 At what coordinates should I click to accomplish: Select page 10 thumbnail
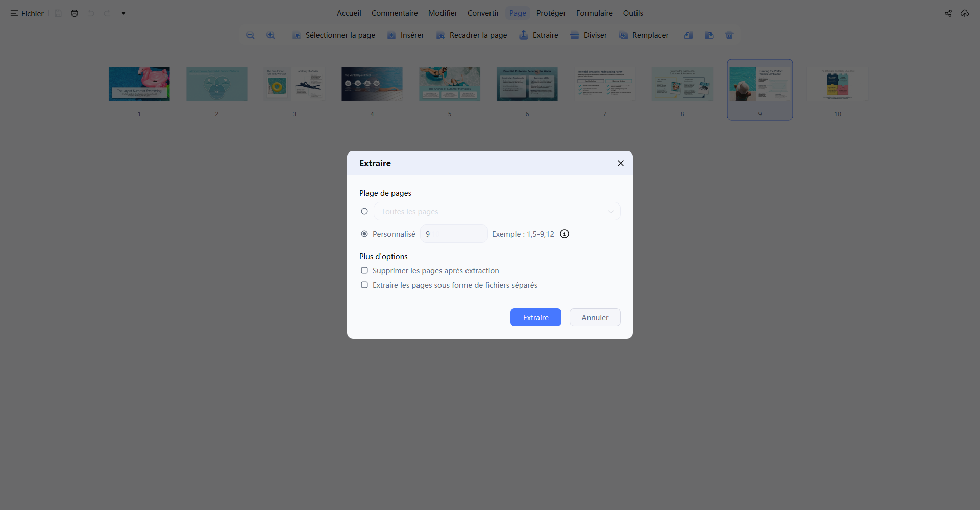coord(838,84)
